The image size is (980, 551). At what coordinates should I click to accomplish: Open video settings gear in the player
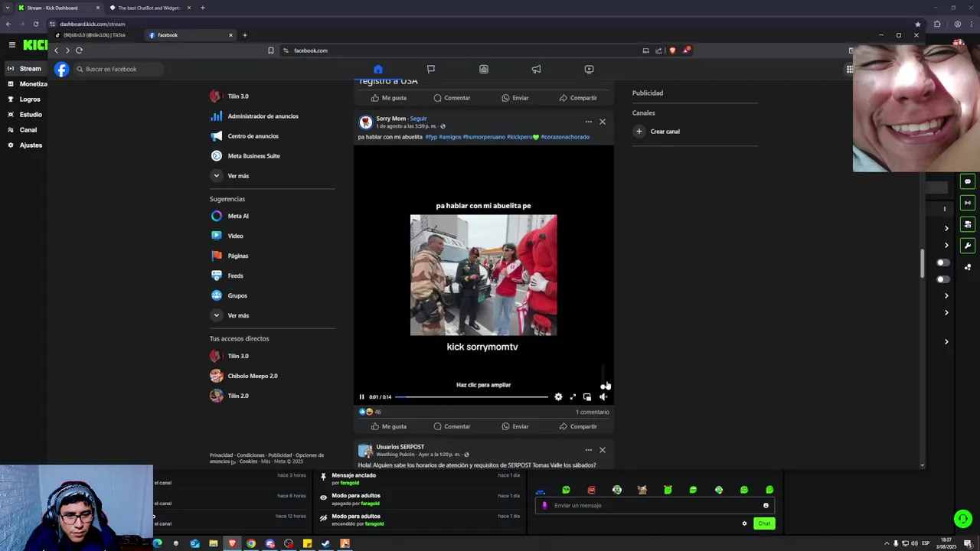point(558,396)
